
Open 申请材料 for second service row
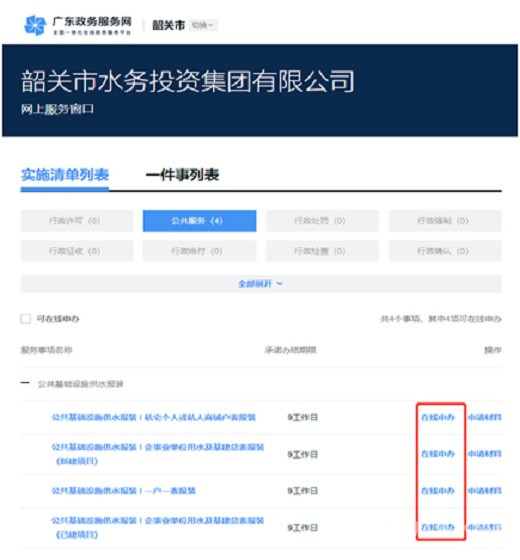point(485,454)
